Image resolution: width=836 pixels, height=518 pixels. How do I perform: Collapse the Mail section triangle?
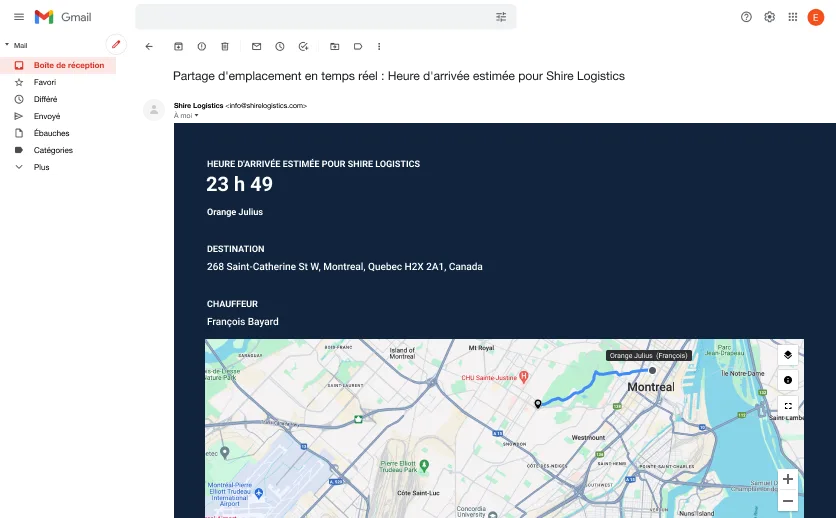click(x=7, y=45)
